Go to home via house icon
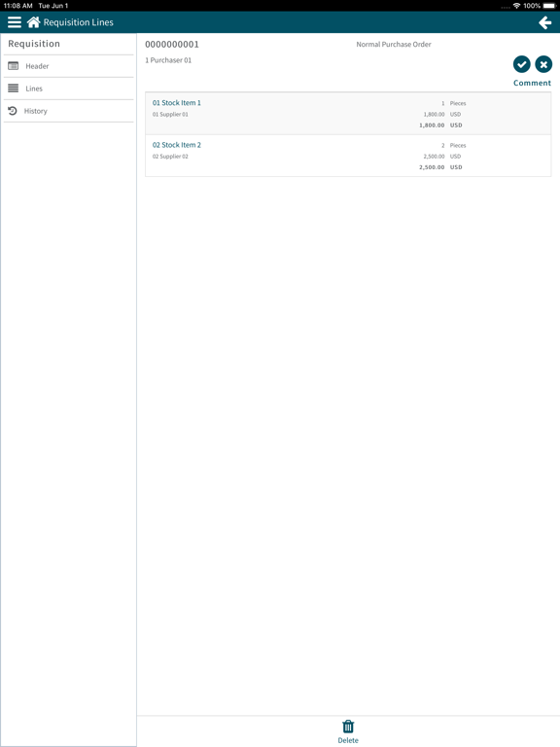 [33, 22]
